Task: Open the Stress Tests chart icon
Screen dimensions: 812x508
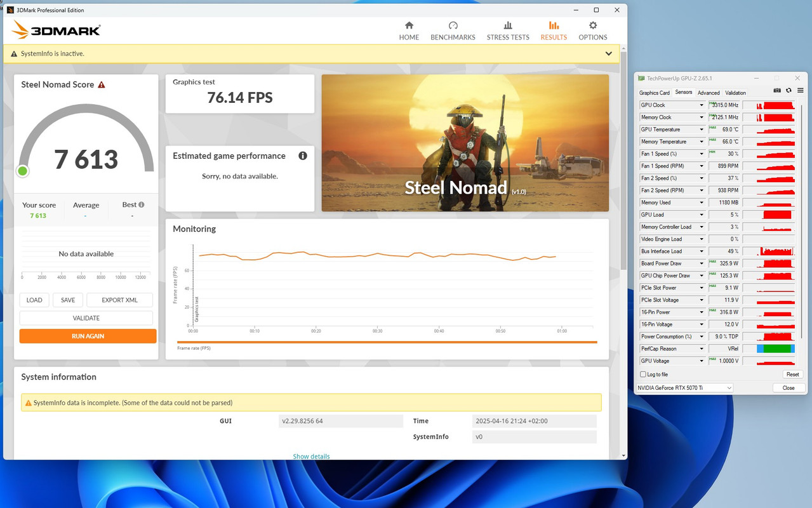Action: pos(508,25)
